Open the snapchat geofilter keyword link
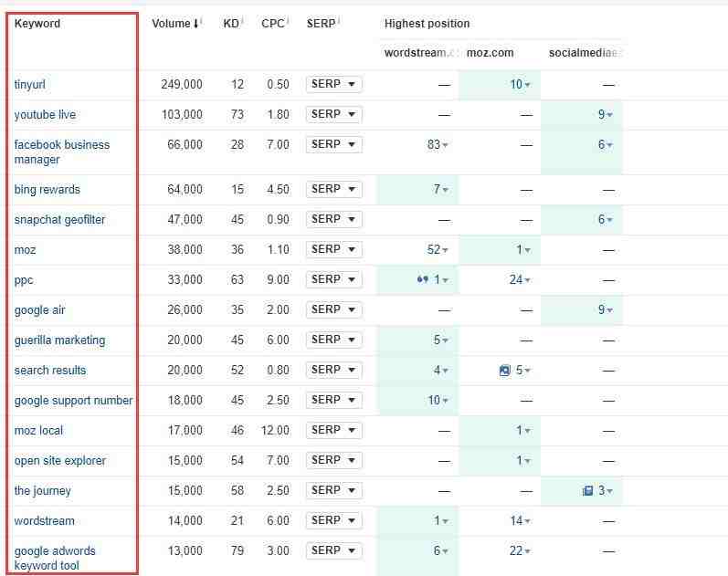This screenshot has height=576, width=728. (x=59, y=220)
